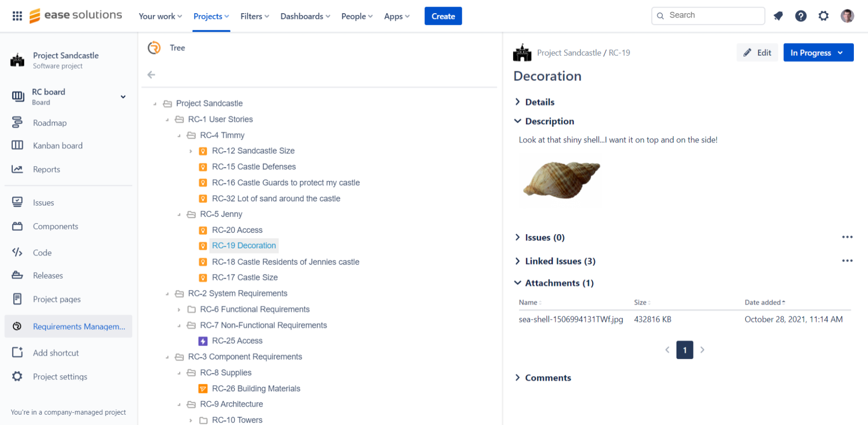Expand the Comments section

517,377
